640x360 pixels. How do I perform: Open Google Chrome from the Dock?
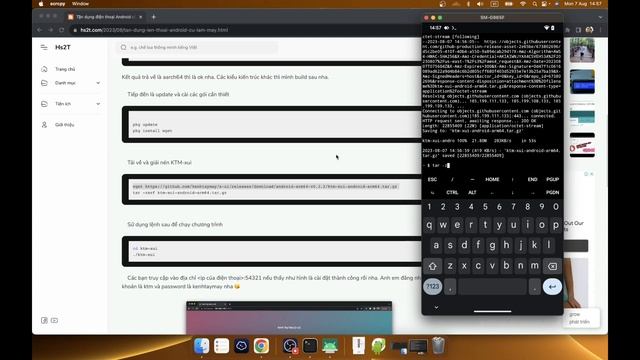pyautogui.click(x=261, y=346)
